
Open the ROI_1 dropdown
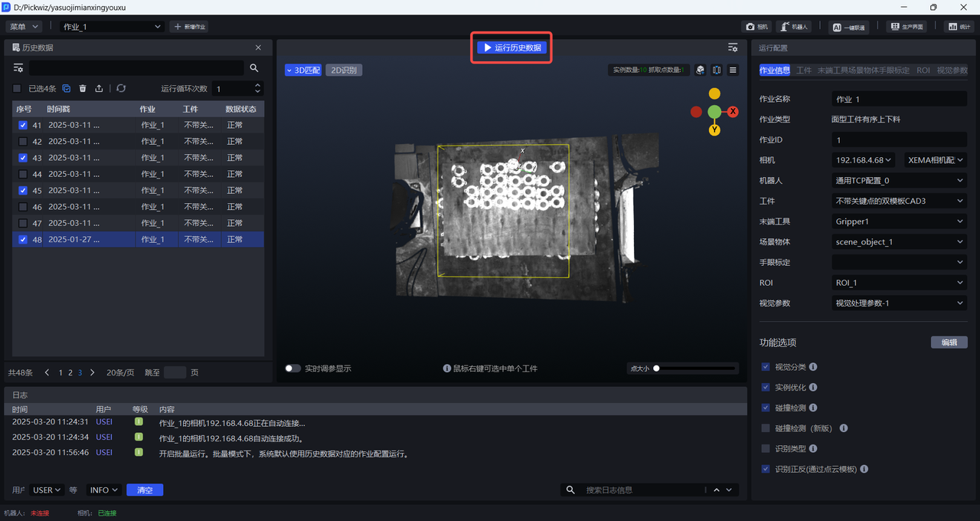tap(899, 283)
